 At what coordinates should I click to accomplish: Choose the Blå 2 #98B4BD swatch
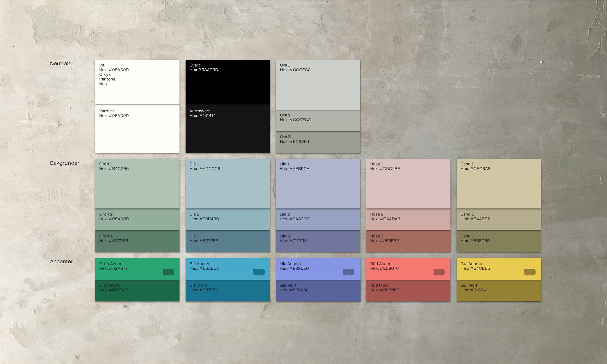click(228, 220)
